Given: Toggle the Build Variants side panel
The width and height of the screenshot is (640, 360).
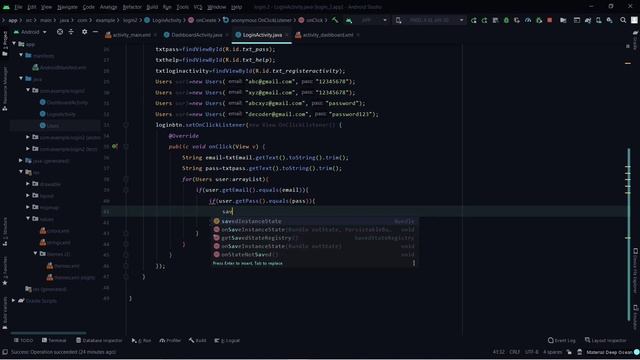Looking at the screenshot, I should coord(5,313).
